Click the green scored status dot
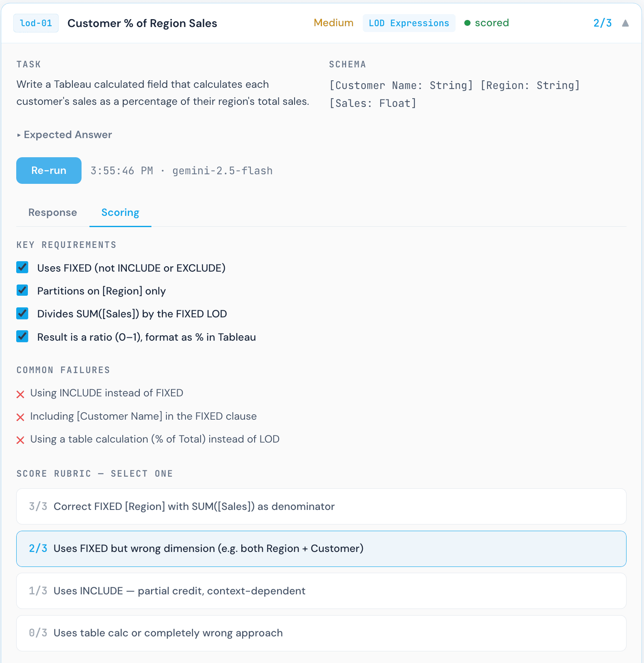 (467, 23)
